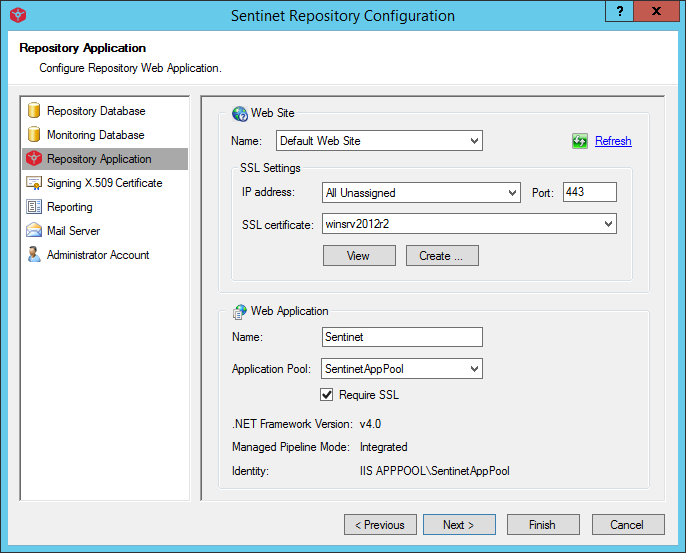Click the < Previous button
This screenshot has height=553, width=686.
[x=380, y=525]
